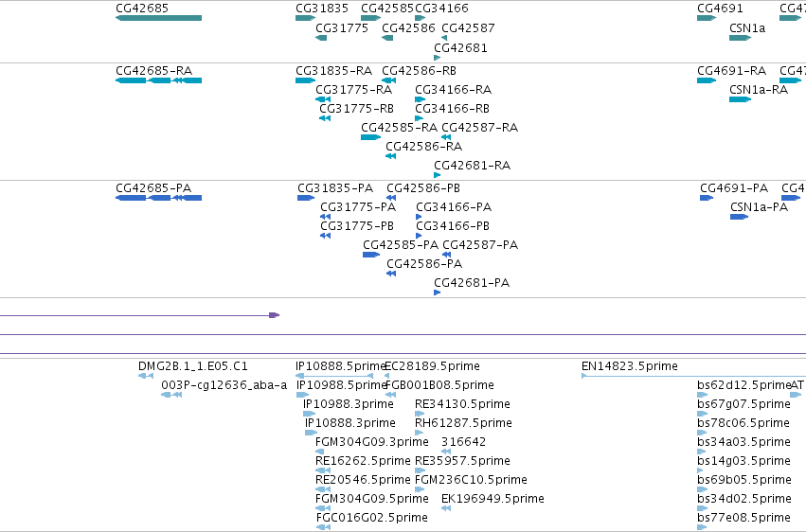Click the CG42585-RA transcript glyph

(x=370, y=137)
